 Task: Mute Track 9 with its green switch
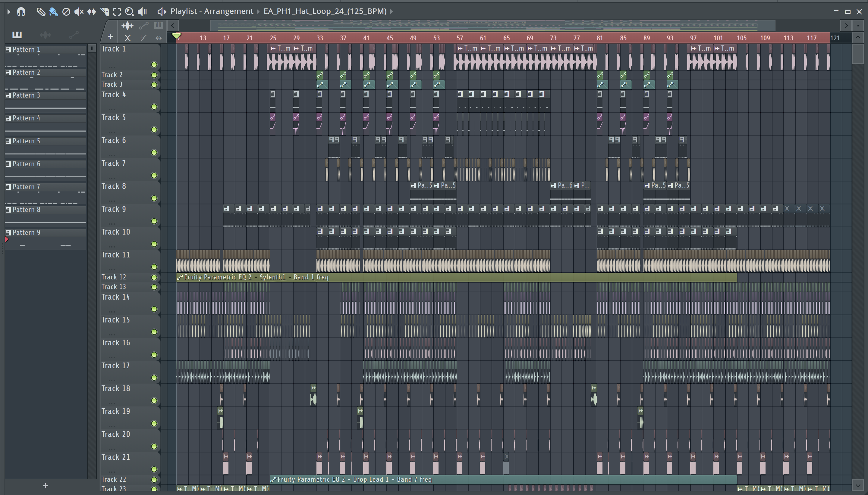pos(154,221)
